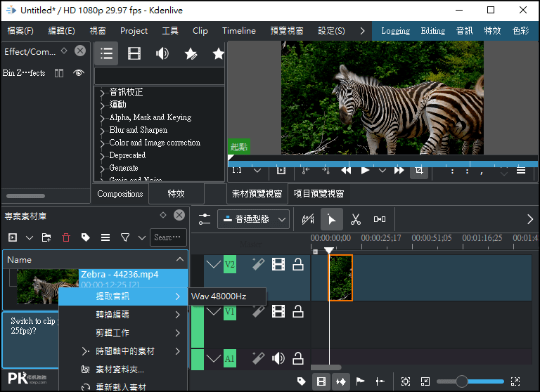Switch to Editing layout
The image size is (540, 392).
(432, 31)
